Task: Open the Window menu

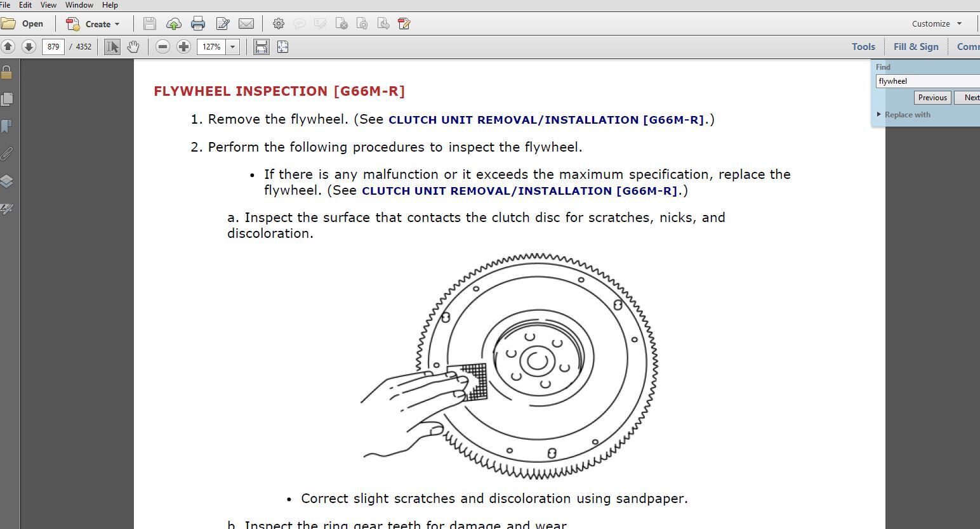Action: click(79, 5)
